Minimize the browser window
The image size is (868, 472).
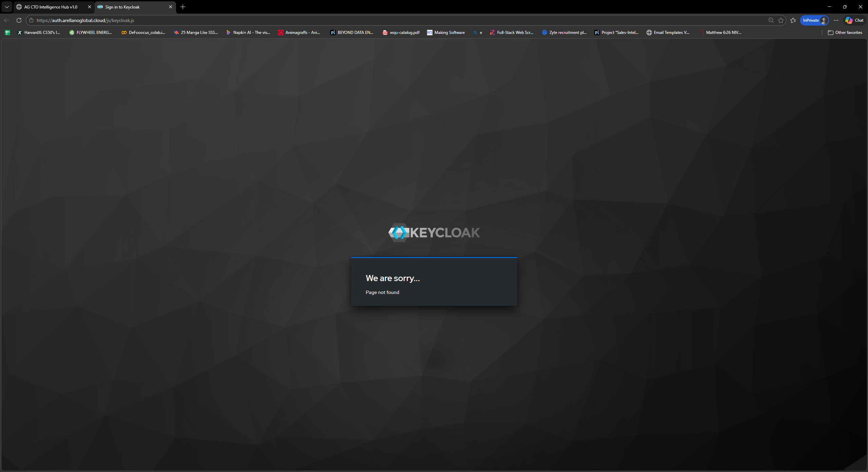point(829,7)
